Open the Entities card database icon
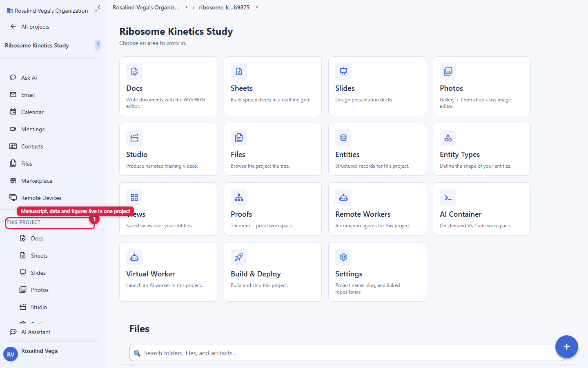This screenshot has width=588, height=368. [x=343, y=138]
